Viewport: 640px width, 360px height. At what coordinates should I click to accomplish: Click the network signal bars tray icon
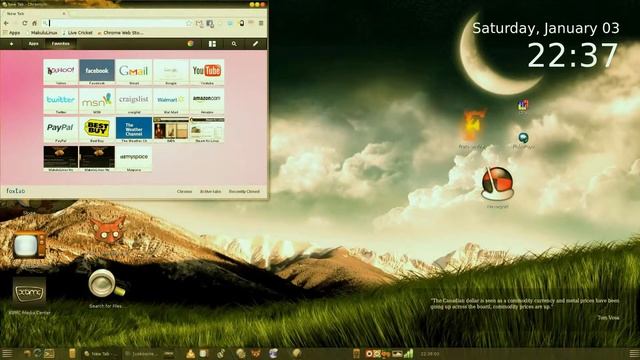[x=409, y=353]
